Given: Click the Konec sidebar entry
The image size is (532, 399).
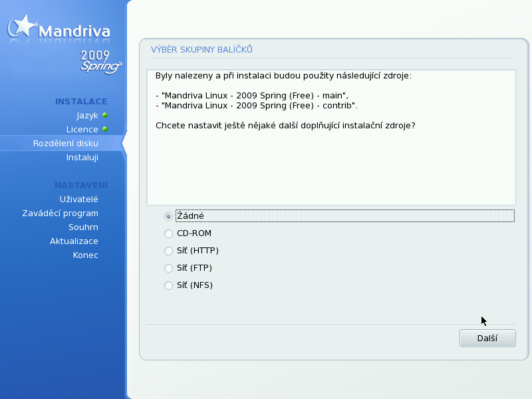Looking at the screenshot, I should point(86,255).
